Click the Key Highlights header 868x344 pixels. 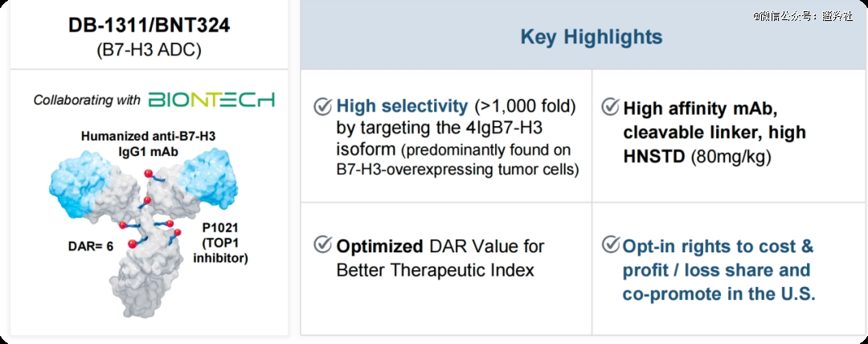(591, 37)
